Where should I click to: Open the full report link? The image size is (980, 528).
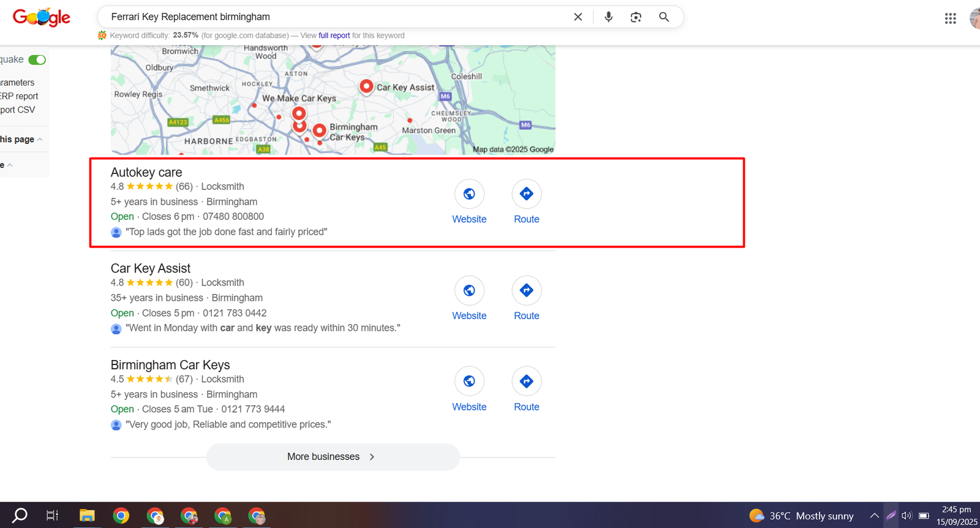point(334,36)
